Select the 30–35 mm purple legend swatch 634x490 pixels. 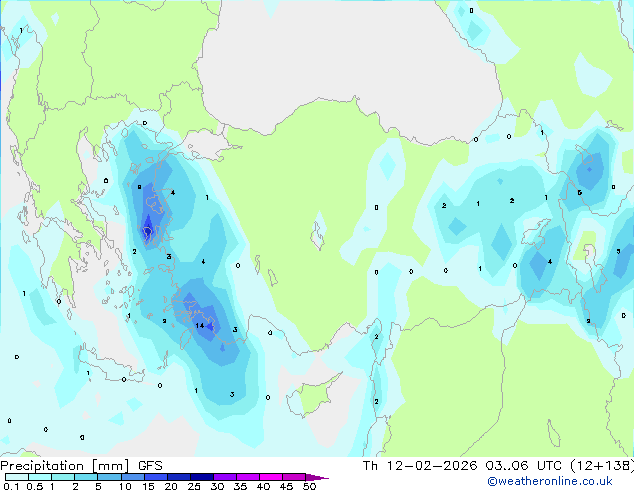pos(225,477)
